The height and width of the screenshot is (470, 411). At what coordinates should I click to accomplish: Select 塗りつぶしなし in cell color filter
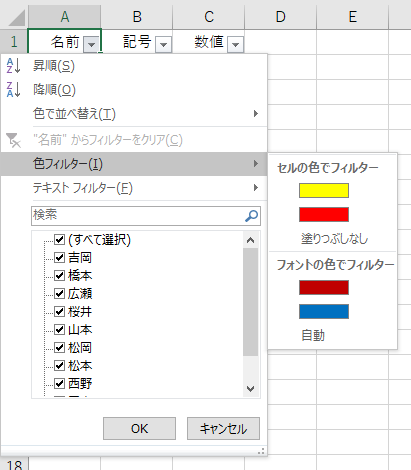click(334, 239)
